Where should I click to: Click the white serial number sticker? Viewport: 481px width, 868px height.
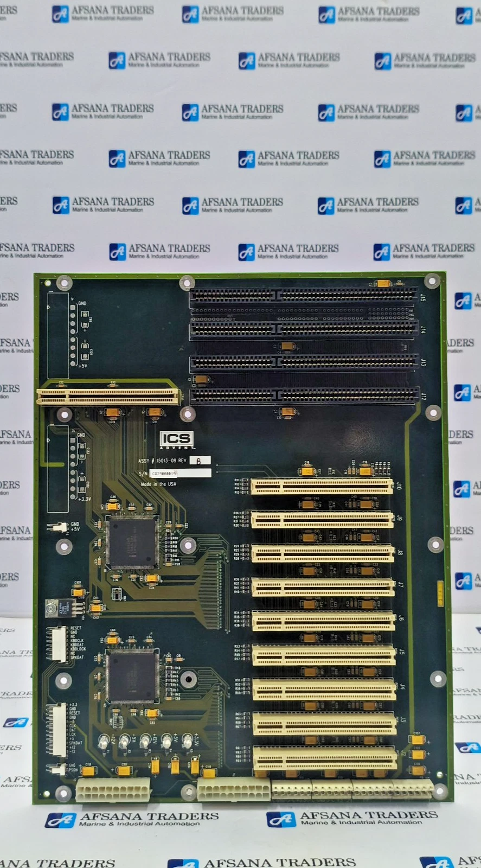click(180, 473)
